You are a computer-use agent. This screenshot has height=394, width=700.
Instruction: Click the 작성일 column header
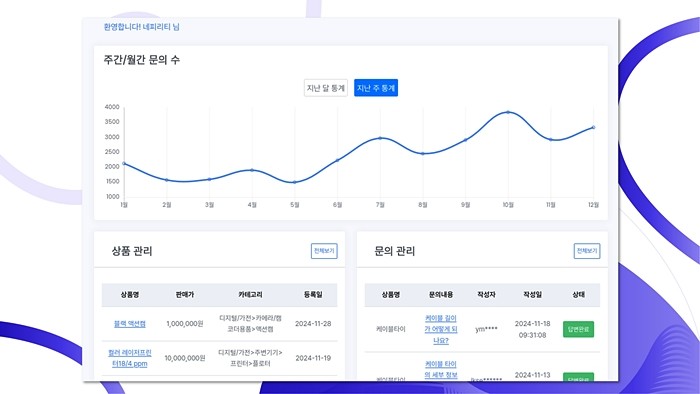[532, 294]
